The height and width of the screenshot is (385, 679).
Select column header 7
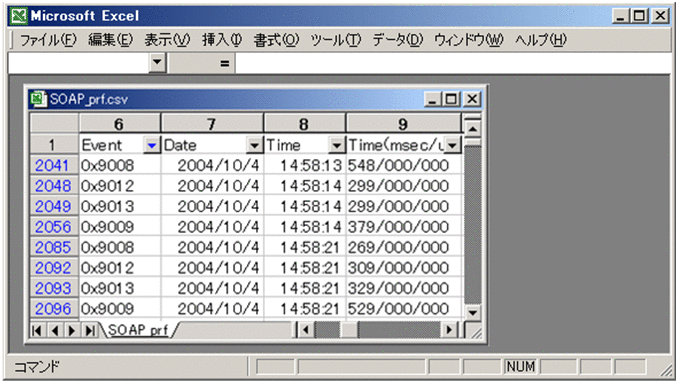pyautogui.click(x=212, y=124)
